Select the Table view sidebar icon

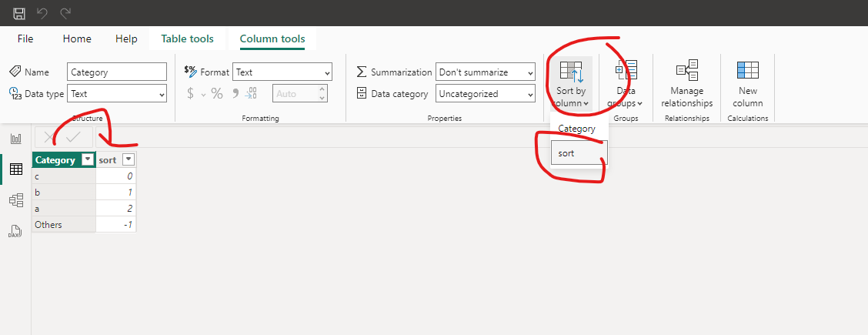(x=16, y=169)
